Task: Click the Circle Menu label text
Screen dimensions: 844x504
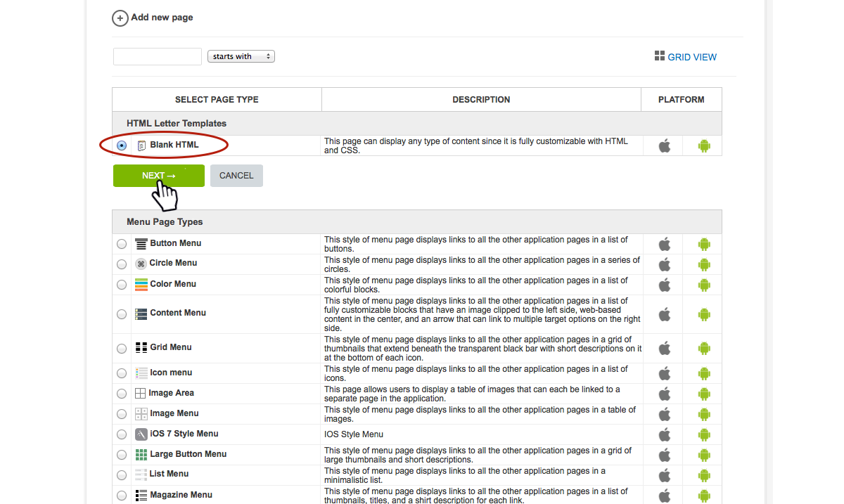Action: point(173,263)
